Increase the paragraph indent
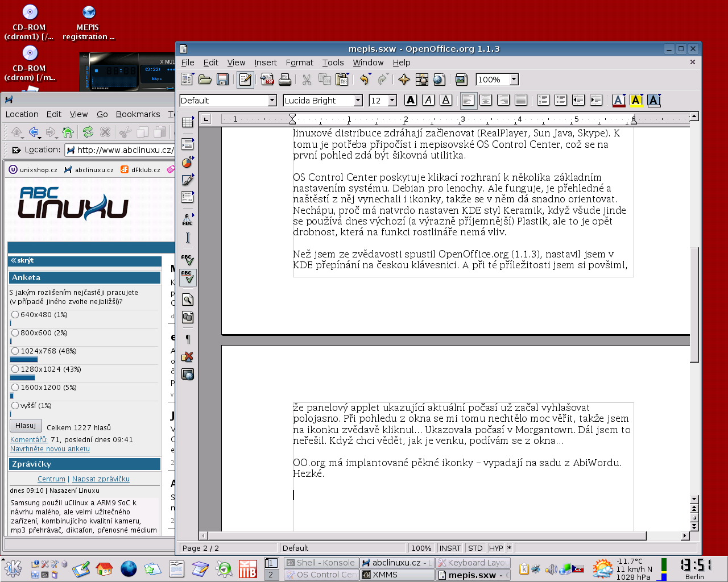 (x=596, y=100)
